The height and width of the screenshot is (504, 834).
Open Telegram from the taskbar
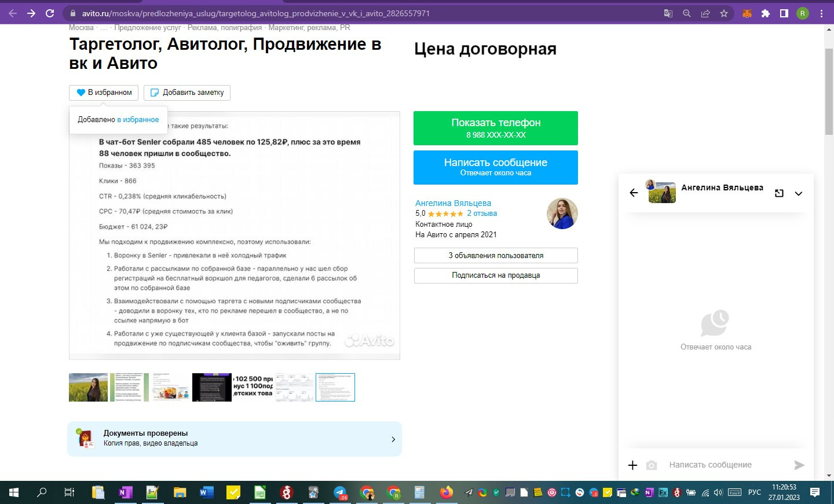341,492
